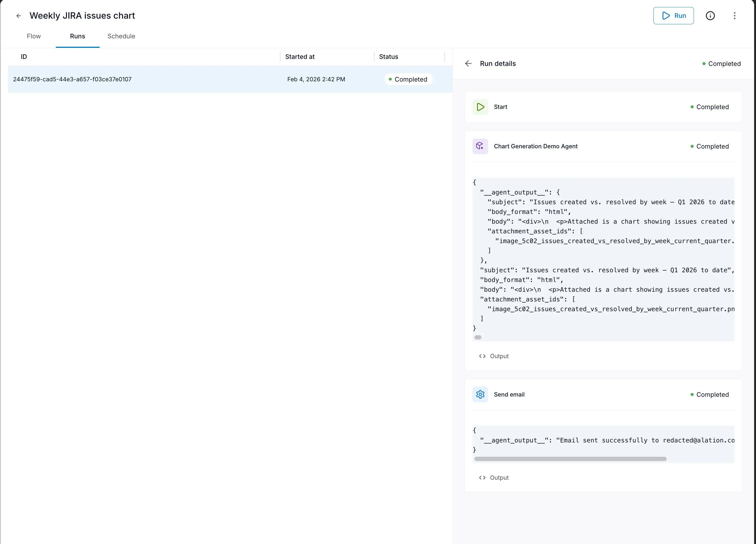Click the green Start step play icon
Image resolution: width=756 pixels, height=544 pixels.
(480, 107)
